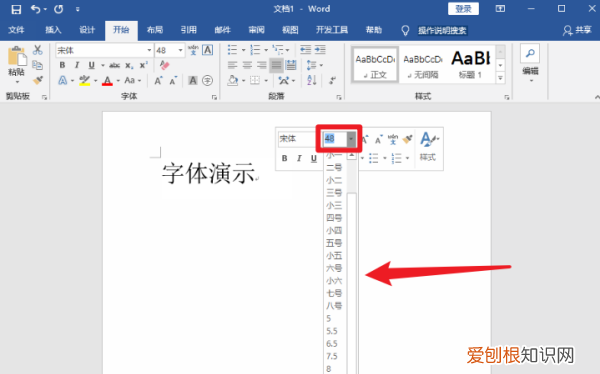The height and width of the screenshot is (374, 600).
Task: Click the 共享 share button
Action: coord(577,30)
